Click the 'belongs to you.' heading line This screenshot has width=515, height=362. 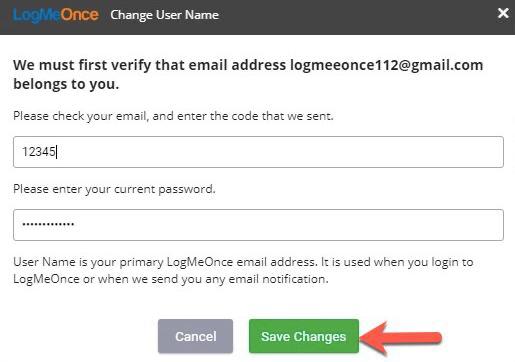pos(66,84)
